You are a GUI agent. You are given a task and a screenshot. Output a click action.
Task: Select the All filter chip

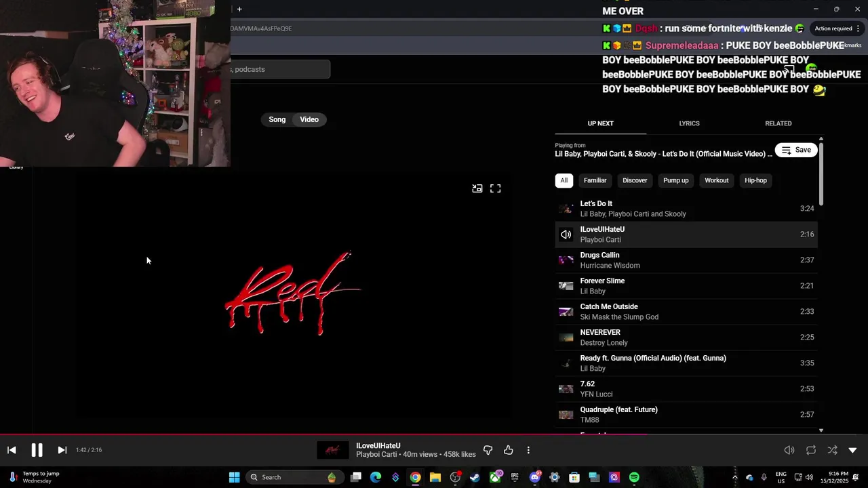[x=564, y=180]
